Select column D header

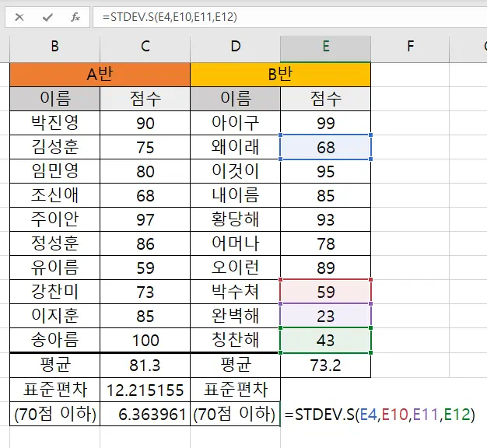click(x=236, y=47)
